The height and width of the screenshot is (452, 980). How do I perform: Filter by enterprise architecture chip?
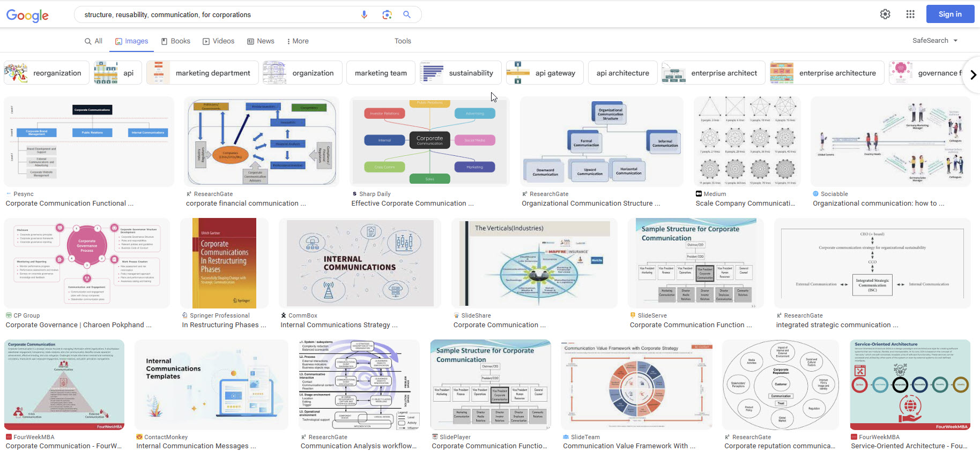pyautogui.click(x=824, y=73)
